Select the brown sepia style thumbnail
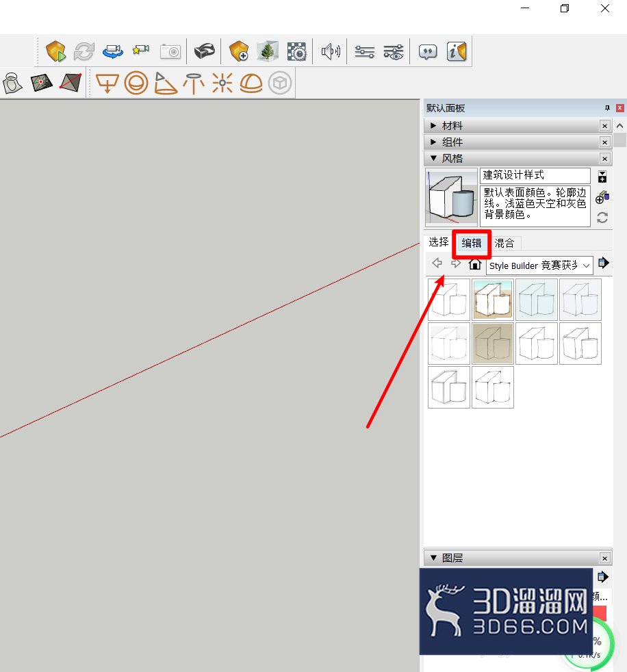Screen dimensions: 627x672 coord(492,344)
